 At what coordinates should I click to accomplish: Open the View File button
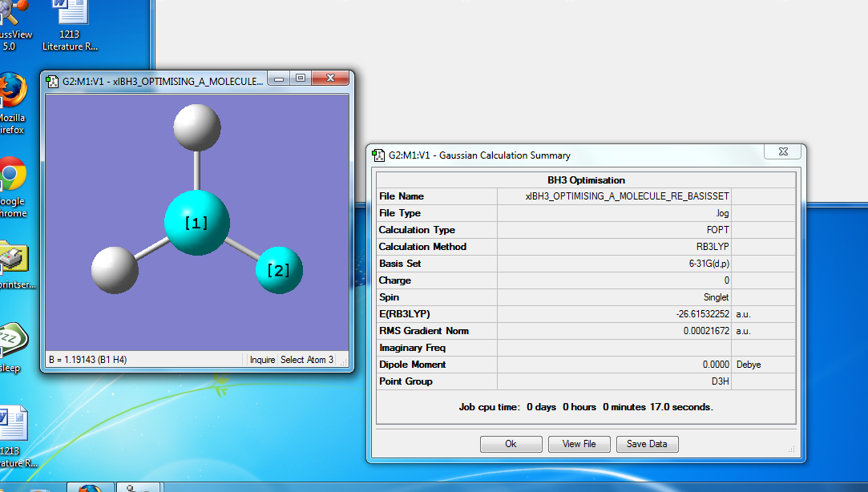(579, 444)
